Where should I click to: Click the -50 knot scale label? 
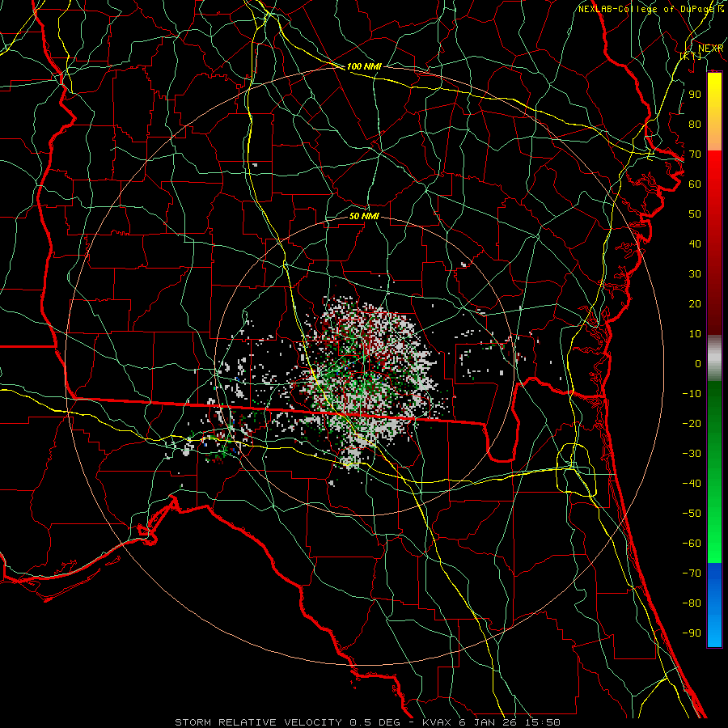692,514
